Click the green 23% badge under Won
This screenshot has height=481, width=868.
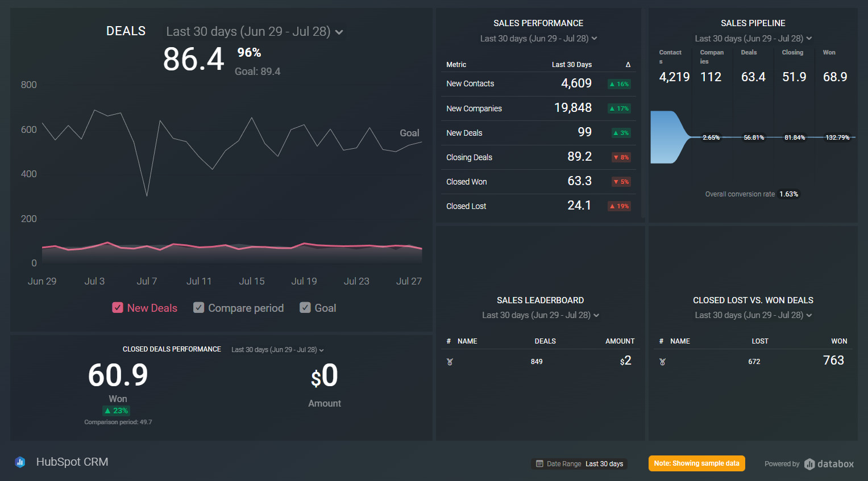pyautogui.click(x=118, y=410)
